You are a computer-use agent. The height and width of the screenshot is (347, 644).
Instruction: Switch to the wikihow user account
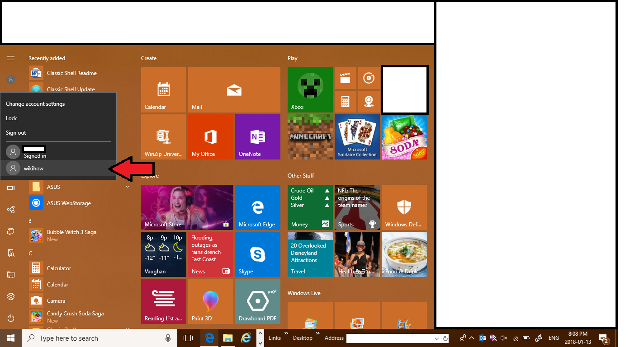click(x=58, y=168)
